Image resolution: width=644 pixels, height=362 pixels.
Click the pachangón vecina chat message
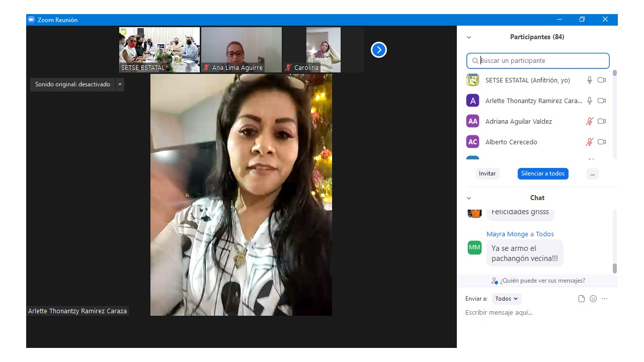tap(525, 253)
